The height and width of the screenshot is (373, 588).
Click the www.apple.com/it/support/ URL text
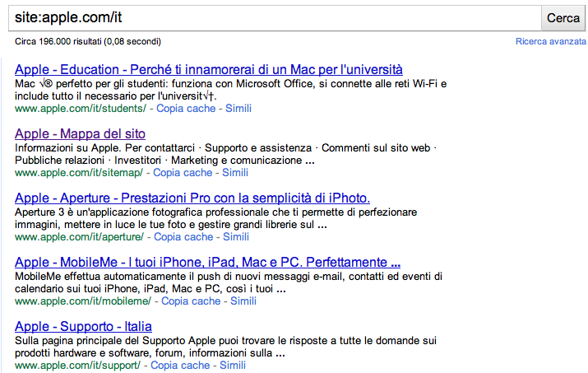(x=77, y=366)
